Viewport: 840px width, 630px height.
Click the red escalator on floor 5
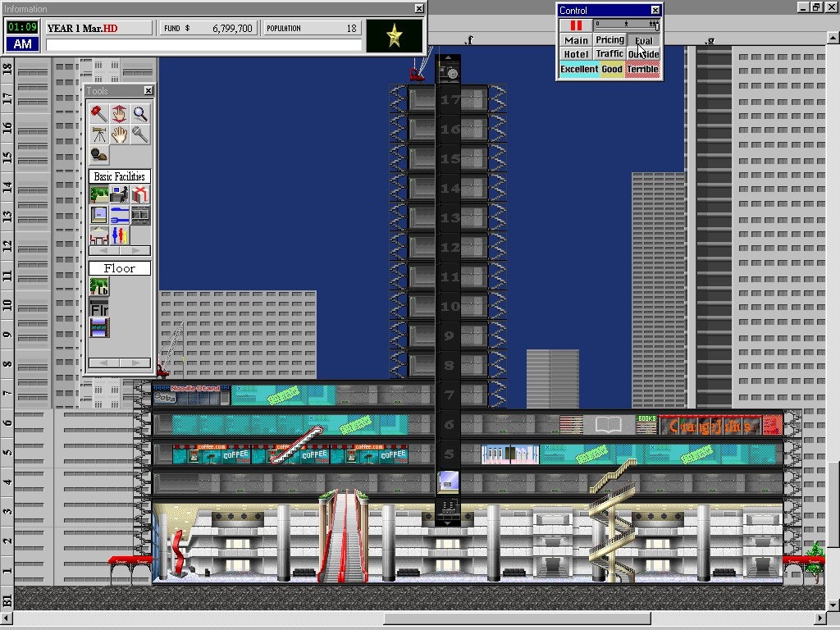pos(296,445)
